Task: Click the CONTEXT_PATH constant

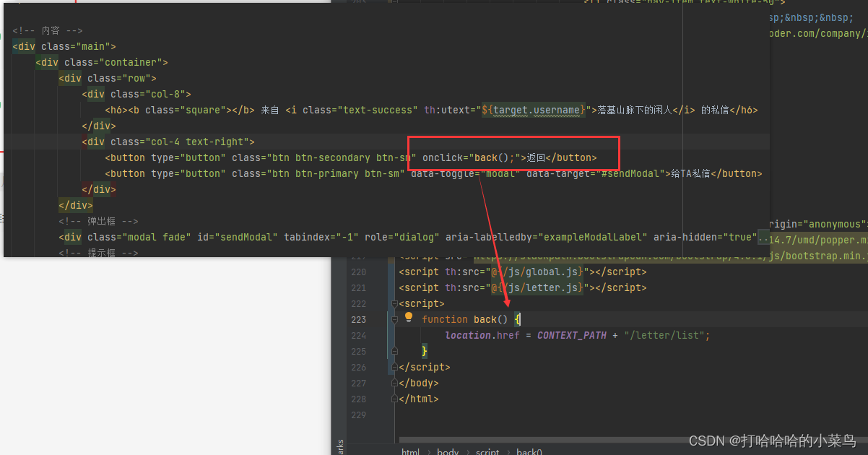Action: pyautogui.click(x=572, y=336)
